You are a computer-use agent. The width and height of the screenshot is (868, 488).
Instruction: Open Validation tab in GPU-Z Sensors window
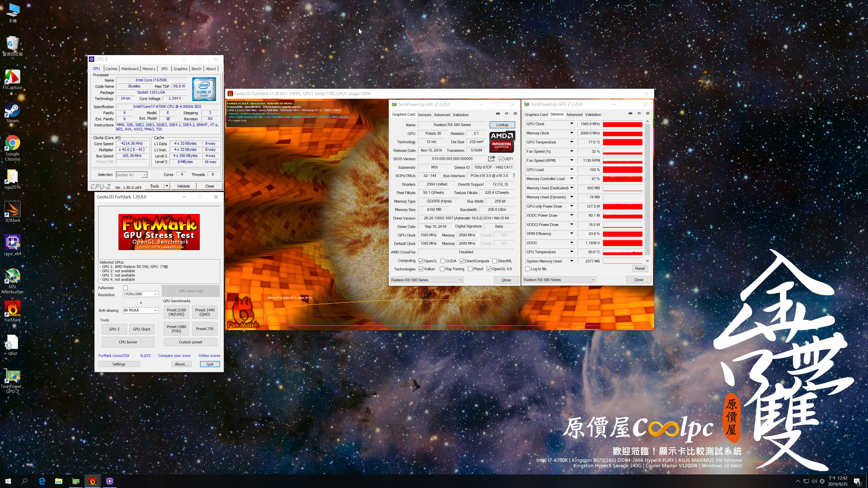click(593, 115)
